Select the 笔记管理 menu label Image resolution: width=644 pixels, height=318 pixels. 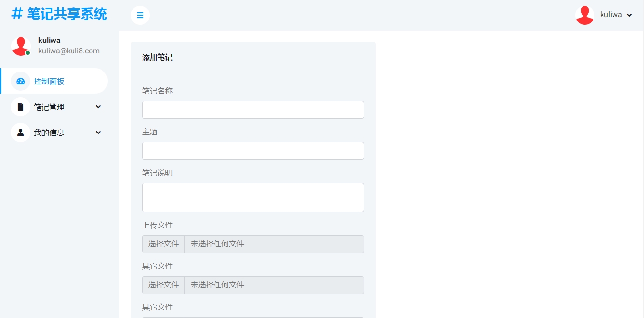pyautogui.click(x=49, y=107)
